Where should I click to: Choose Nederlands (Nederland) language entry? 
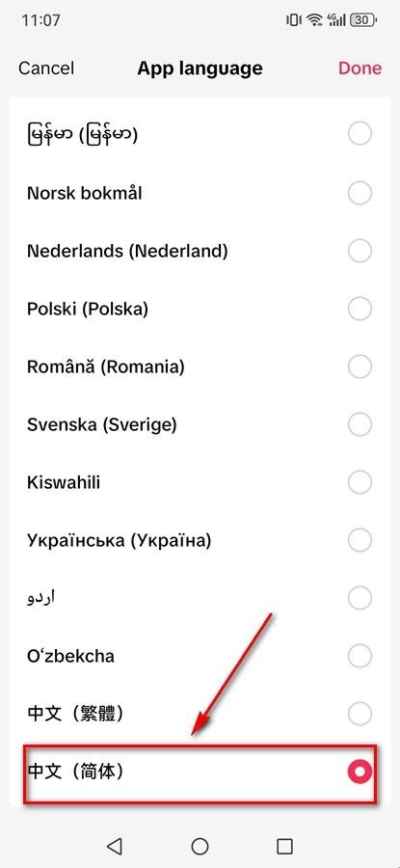click(x=200, y=252)
